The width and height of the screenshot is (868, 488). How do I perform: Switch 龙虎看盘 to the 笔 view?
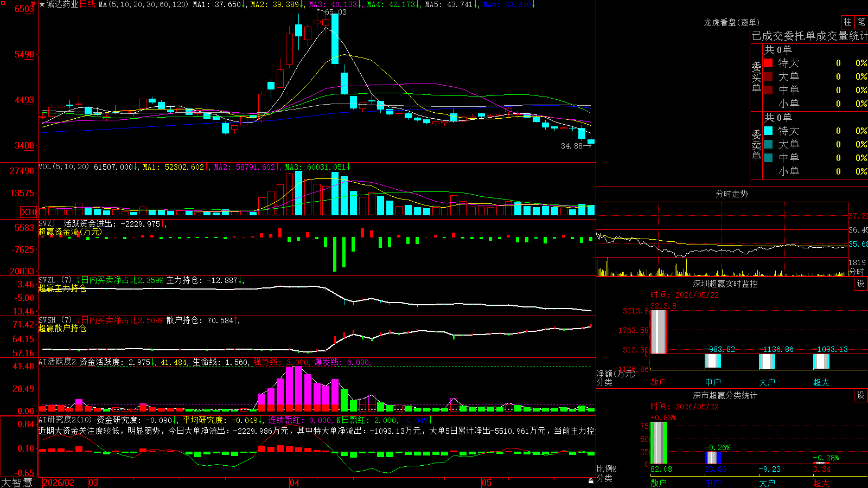coord(861,22)
